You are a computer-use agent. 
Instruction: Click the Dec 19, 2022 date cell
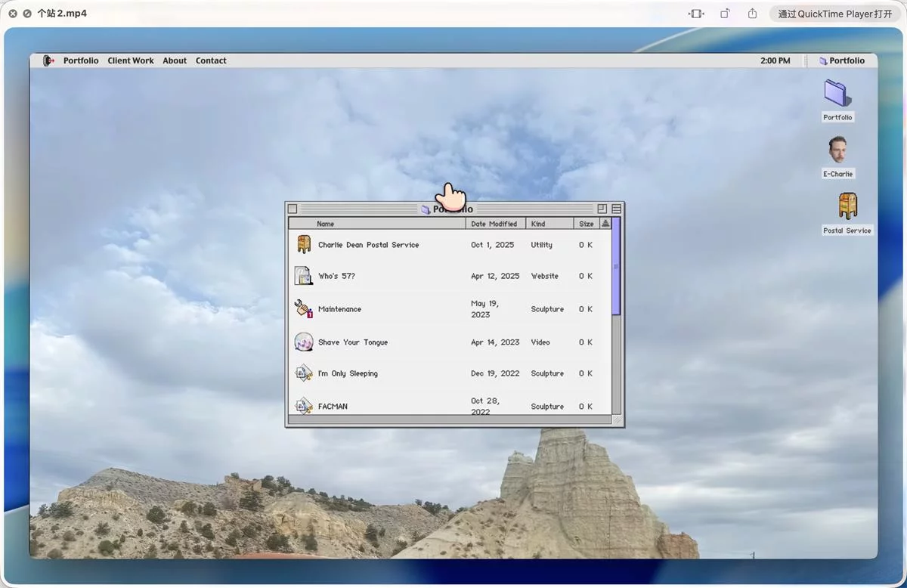(495, 373)
